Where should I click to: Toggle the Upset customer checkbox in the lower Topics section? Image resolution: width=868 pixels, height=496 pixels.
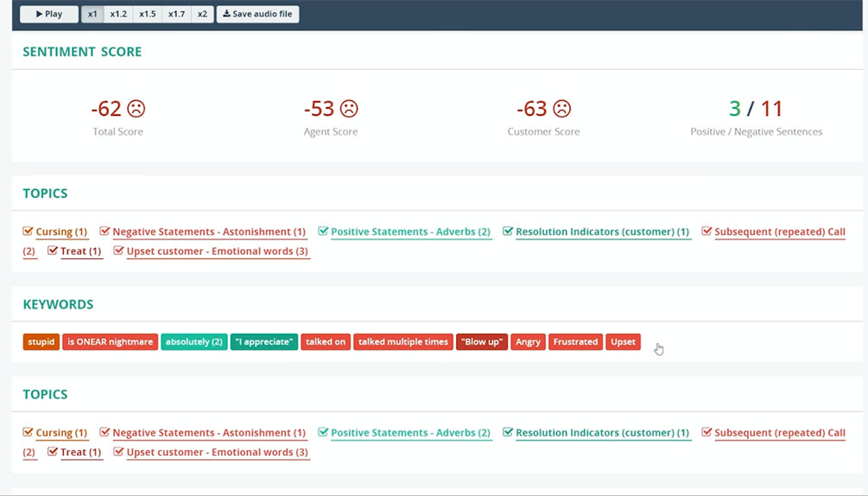tap(118, 452)
